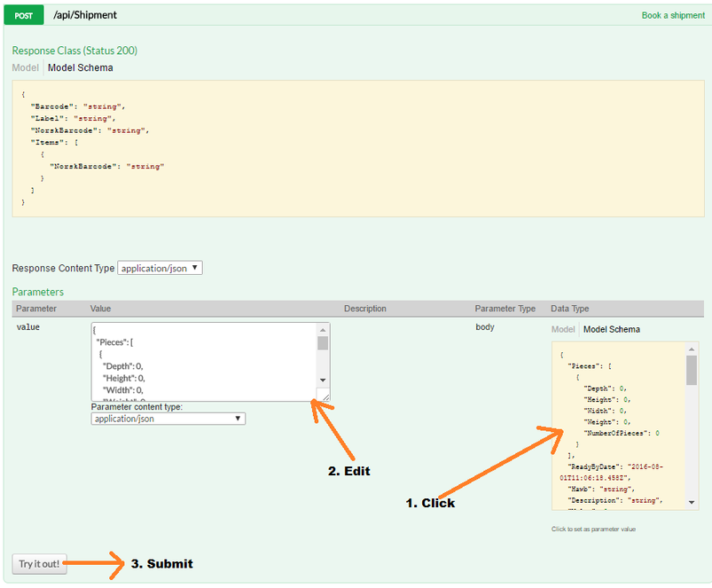Viewport: 712px width, 588px height.
Task: Click the value text area scrollbar thumb
Action: pos(323,343)
